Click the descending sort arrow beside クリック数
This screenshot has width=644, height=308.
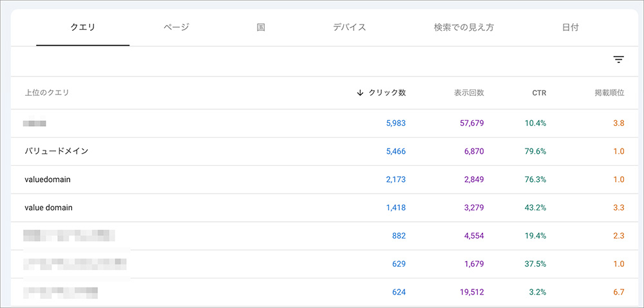(360, 93)
